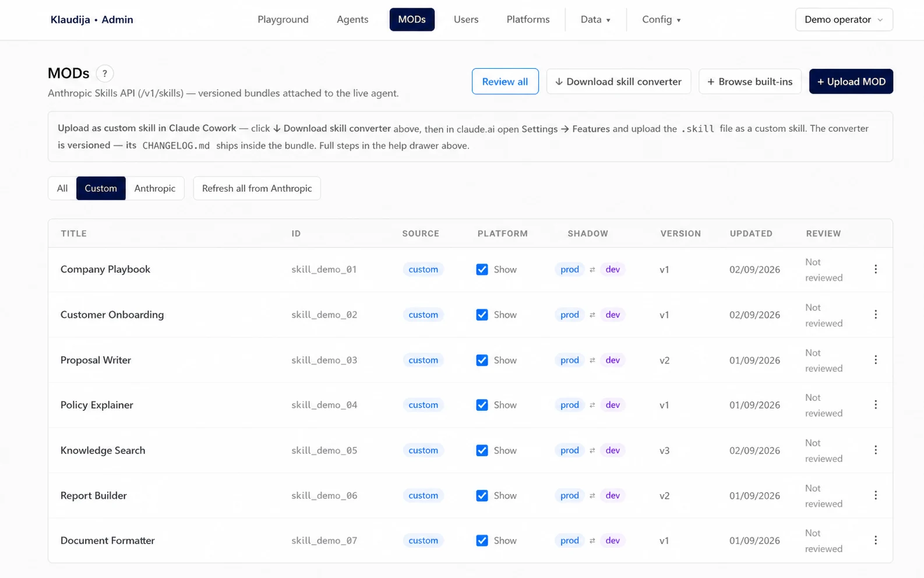
Task: Open row menu for Report Builder
Action: [x=875, y=495]
